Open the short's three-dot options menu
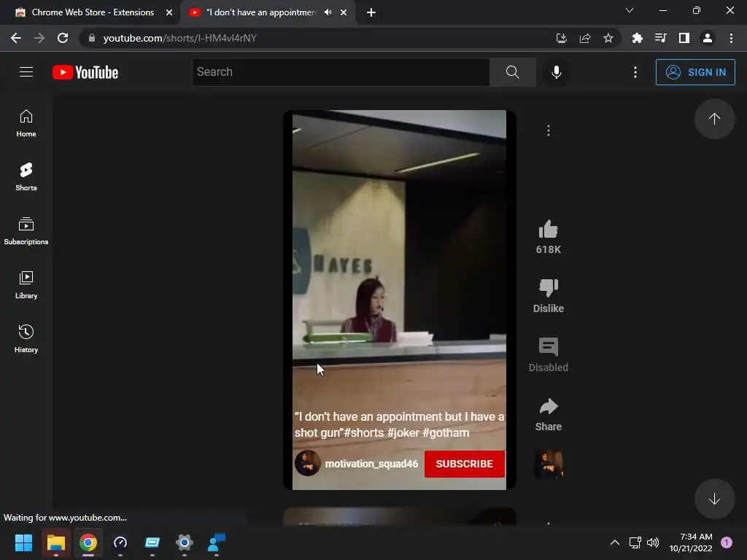 coord(549,131)
